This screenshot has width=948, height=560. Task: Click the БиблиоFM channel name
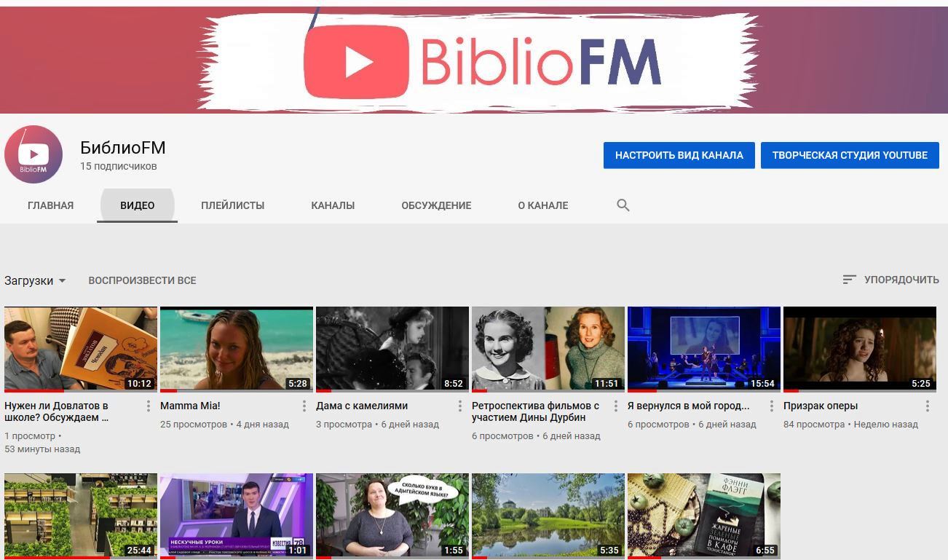click(x=123, y=148)
